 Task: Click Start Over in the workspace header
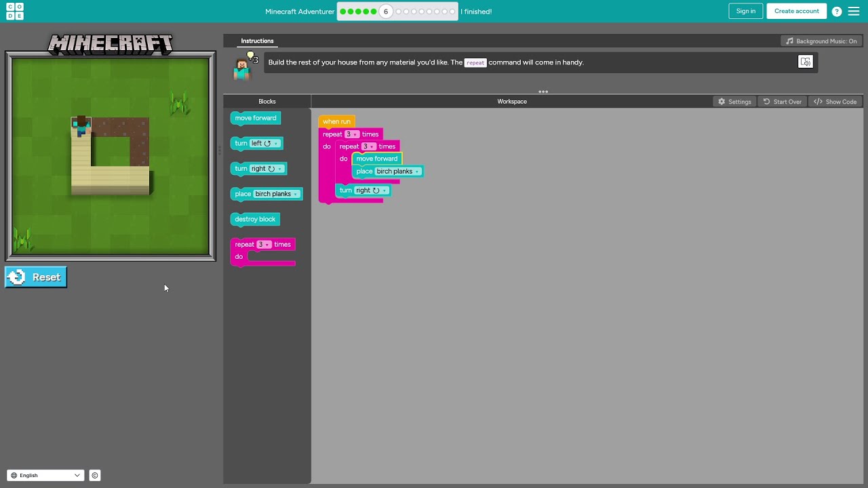pyautogui.click(x=783, y=102)
